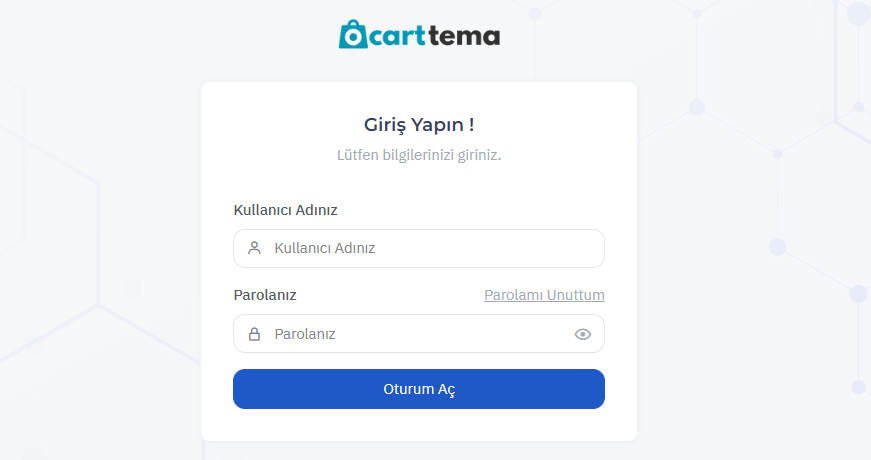Screen dimensions: 871x460
Task: Click the user silhouette icon in username field
Action: [x=254, y=248]
